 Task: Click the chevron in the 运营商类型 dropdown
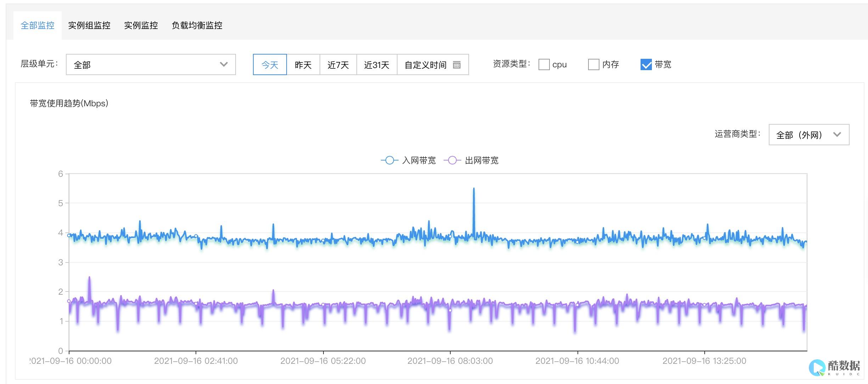pos(837,135)
